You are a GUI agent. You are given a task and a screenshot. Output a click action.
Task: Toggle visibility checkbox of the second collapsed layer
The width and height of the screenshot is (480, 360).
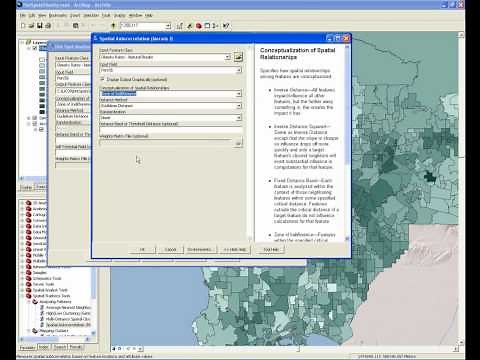pyautogui.click(x=35, y=118)
